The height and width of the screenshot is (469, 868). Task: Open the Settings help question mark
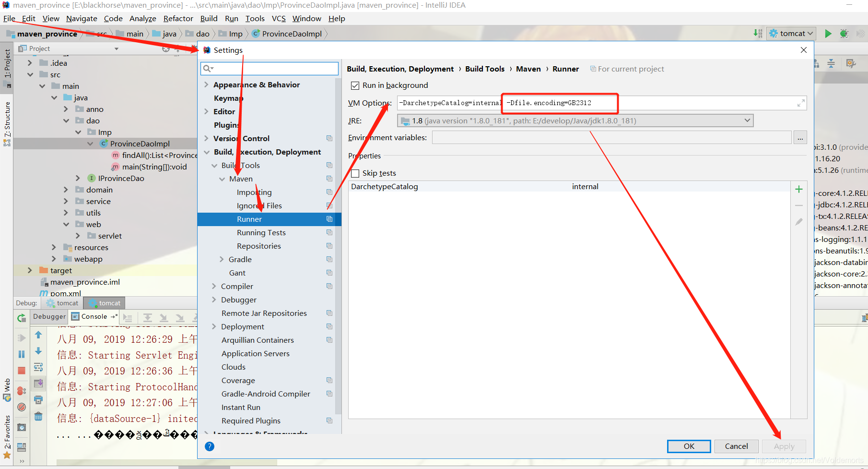coord(210,446)
